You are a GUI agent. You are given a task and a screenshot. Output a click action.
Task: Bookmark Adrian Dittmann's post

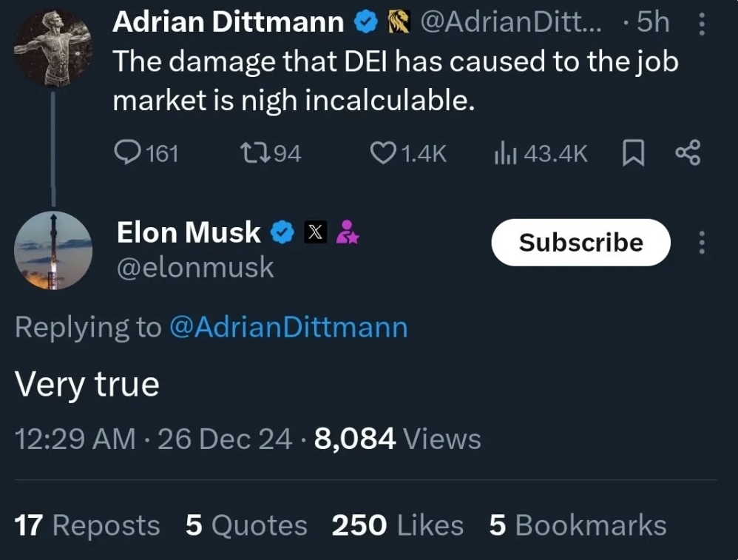pyautogui.click(x=633, y=153)
